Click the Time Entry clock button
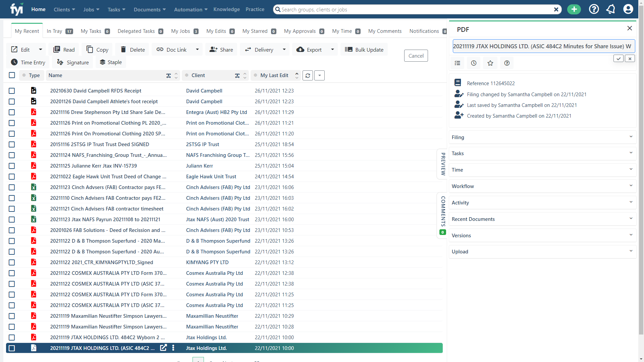 tap(28, 62)
